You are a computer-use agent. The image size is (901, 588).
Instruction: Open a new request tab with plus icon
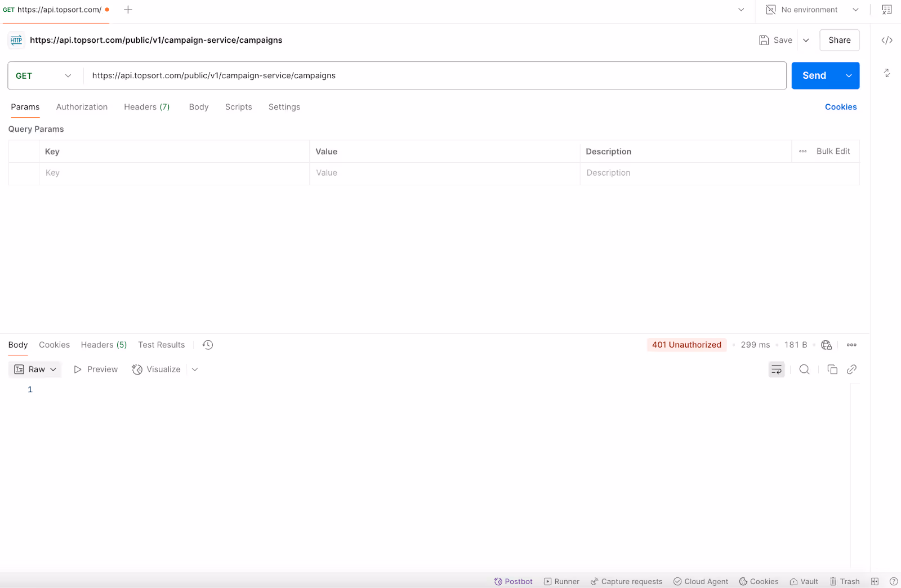click(128, 10)
